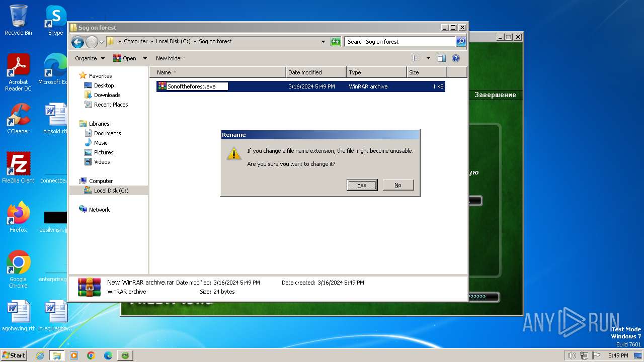
Task: Open Microsoft Edge from taskbar
Action: click(108, 355)
